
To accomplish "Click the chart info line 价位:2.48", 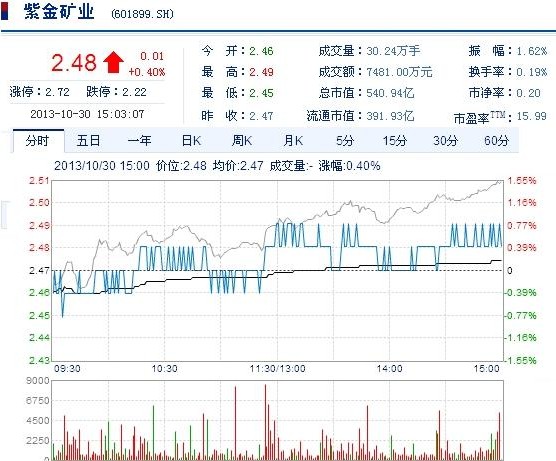I will click(x=181, y=166).
